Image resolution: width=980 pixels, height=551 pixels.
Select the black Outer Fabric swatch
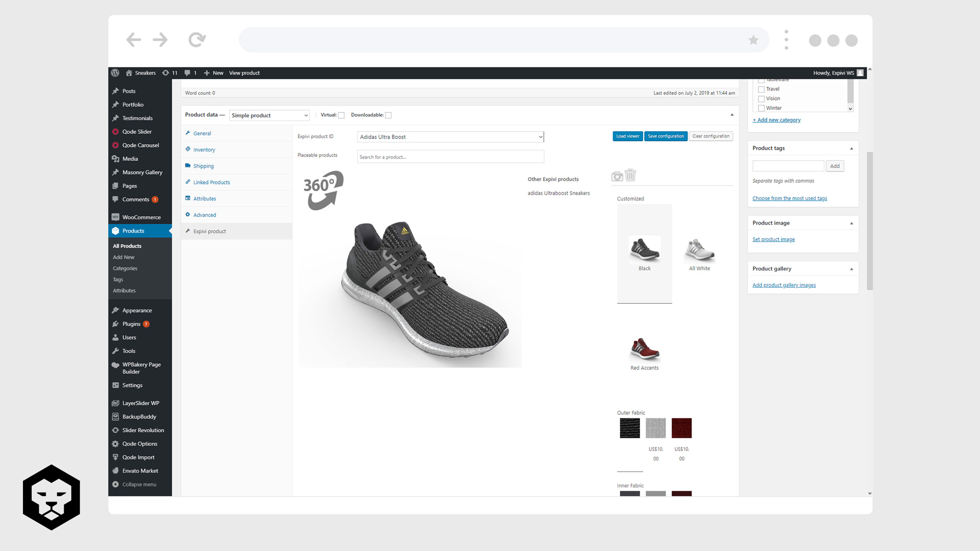629,428
